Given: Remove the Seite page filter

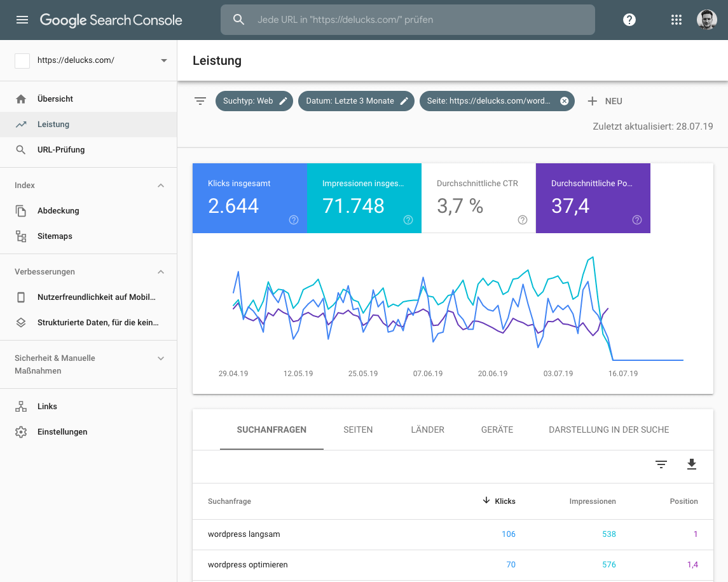Looking at the screenshot, I should (564, 101).
